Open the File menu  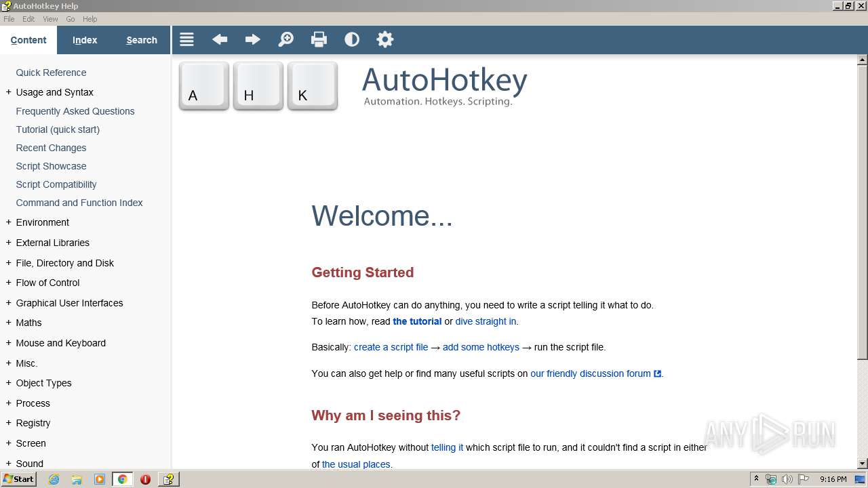9,19
